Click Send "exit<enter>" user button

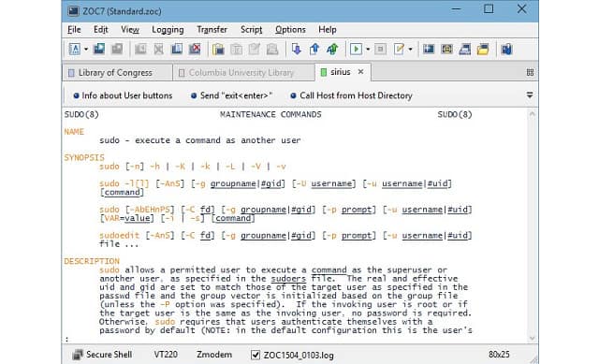coord(231,95)
